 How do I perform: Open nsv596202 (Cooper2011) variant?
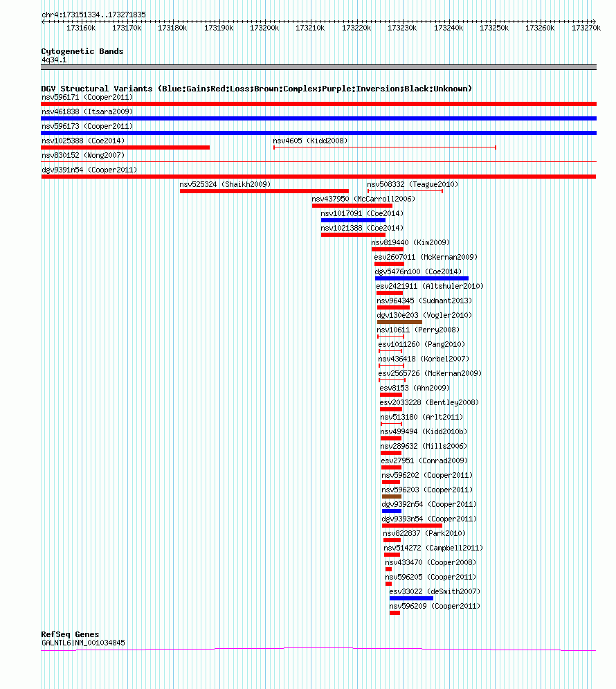click(x=391, y=481)
